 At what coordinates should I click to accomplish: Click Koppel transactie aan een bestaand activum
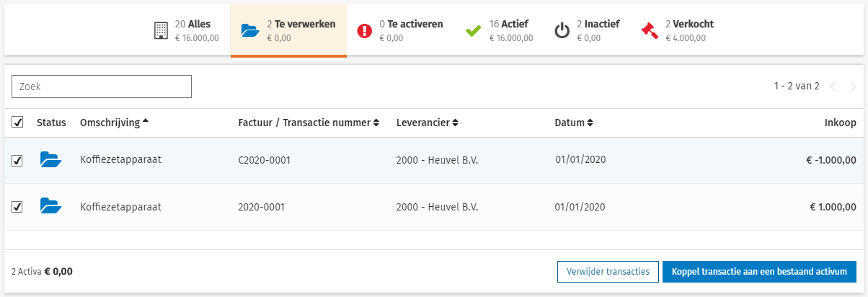(x=759, y=272)
